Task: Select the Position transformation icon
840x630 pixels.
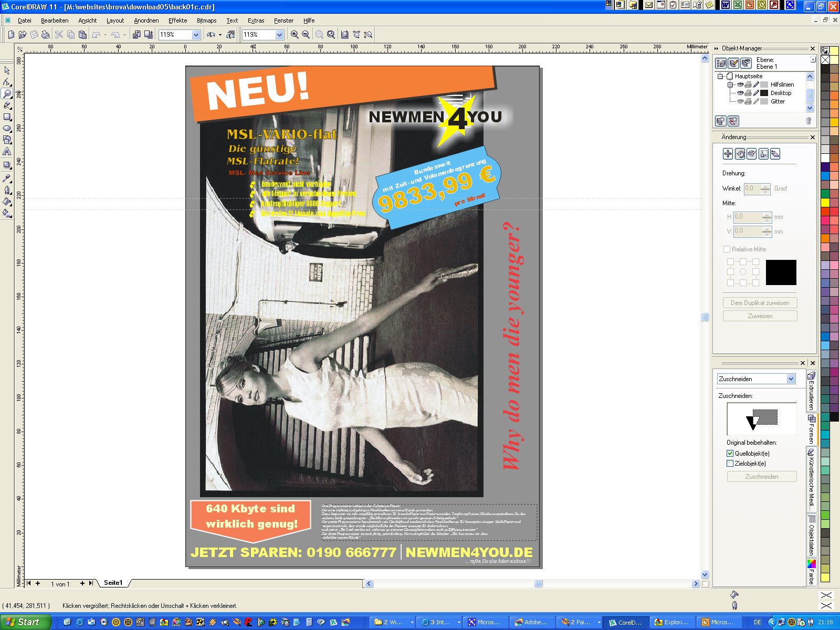Action: (728, 153)
